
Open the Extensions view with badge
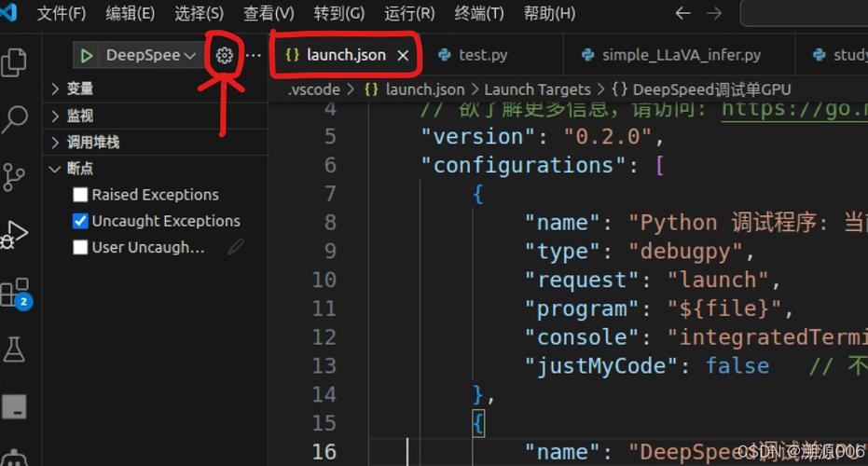[16, 293]
